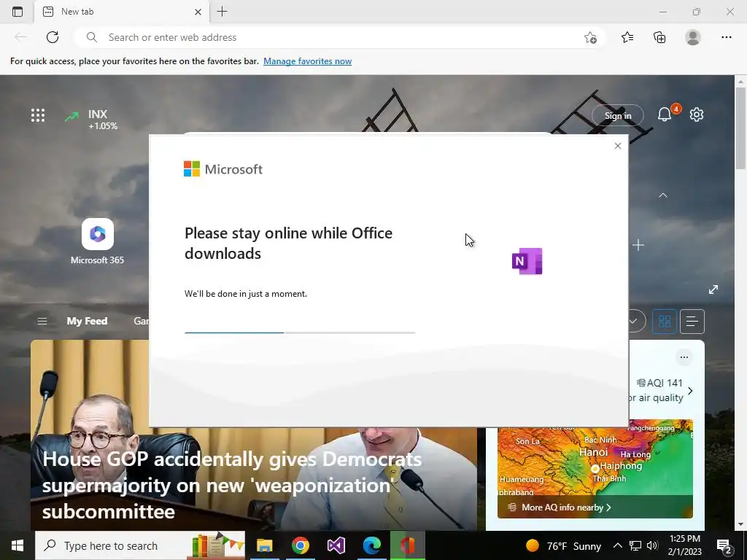This screenshot has height=560, width=747.
Task: Select the New tab browser tab
Action: (122, 12)
